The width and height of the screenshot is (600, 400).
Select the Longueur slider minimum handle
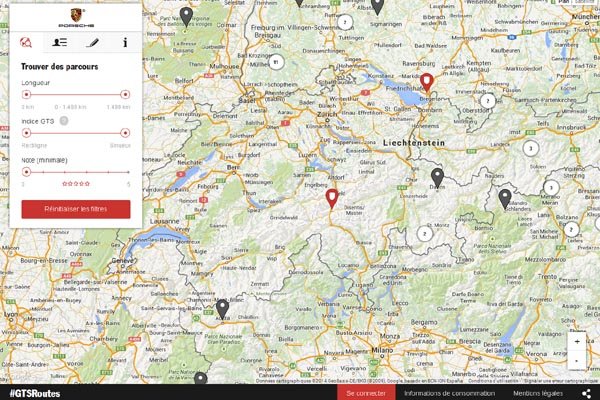tap(26, 94)
